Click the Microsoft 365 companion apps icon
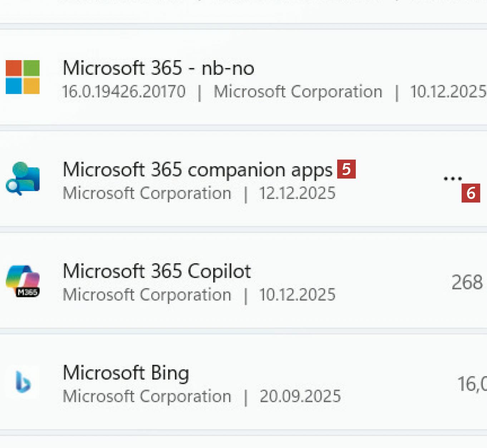Image resolution: width=487 pixels, height=448 pixels. pyautogui.click(x=23, y=179)
